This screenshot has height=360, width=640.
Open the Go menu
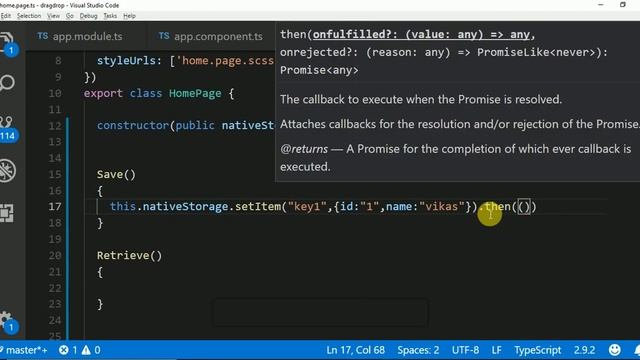pos(70,16)
